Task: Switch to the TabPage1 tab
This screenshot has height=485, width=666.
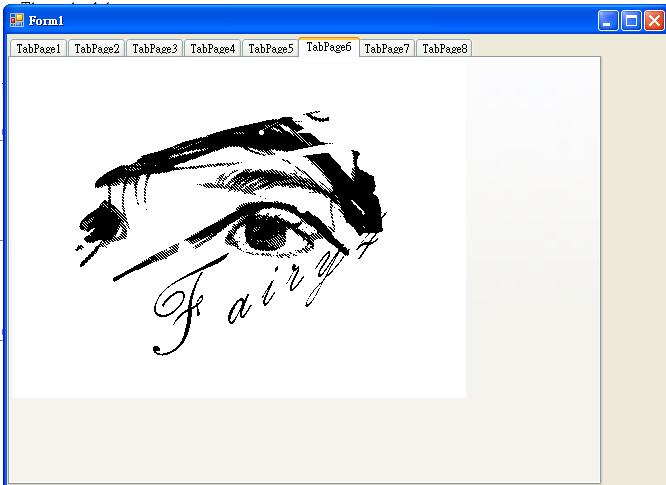Action: coord(38,48)
